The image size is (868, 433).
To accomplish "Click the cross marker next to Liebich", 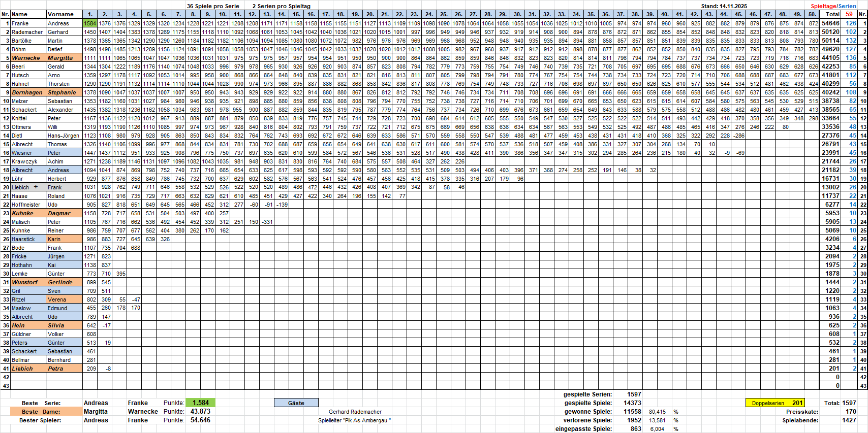I will [x=36, y=187].
